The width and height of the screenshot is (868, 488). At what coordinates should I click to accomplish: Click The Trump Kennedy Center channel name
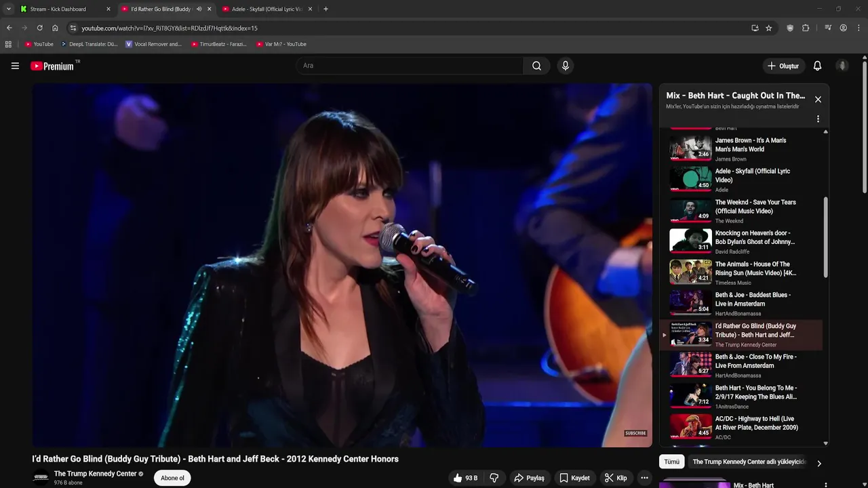tap(96, 474)
